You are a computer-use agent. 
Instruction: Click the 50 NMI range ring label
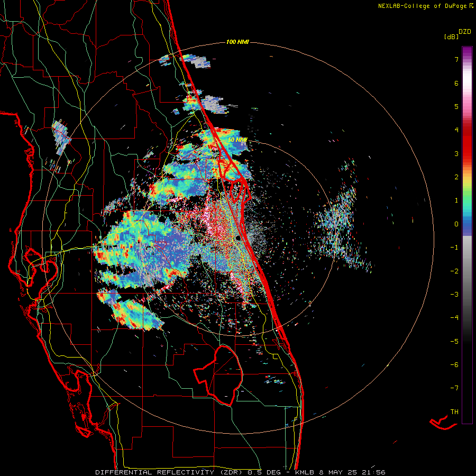click(237, 140)
